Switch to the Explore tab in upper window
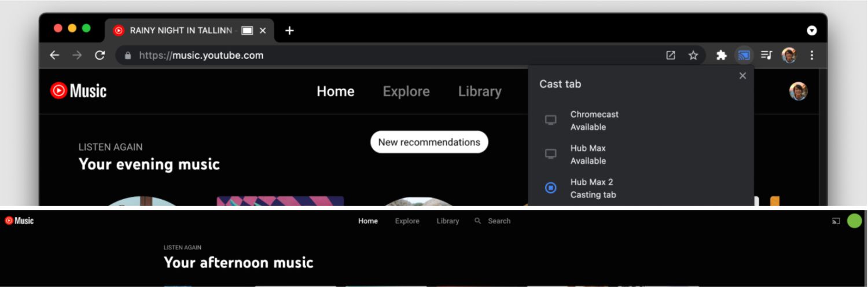 coord(406,91)
